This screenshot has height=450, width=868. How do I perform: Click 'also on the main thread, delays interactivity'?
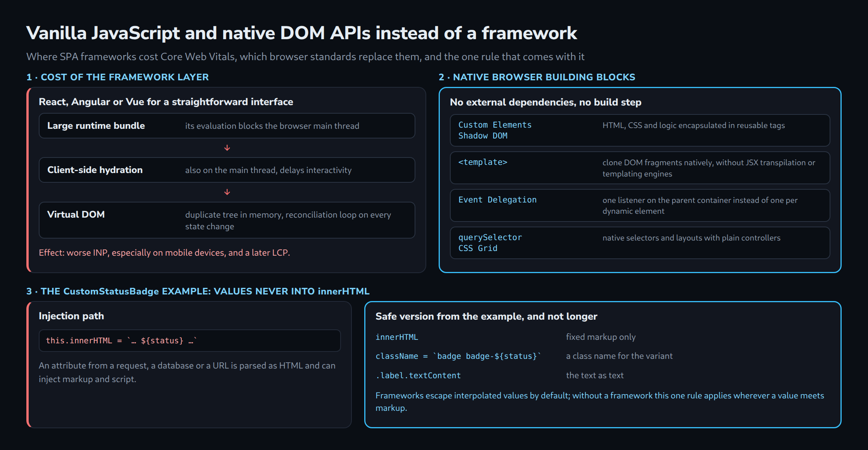point(268,170)
